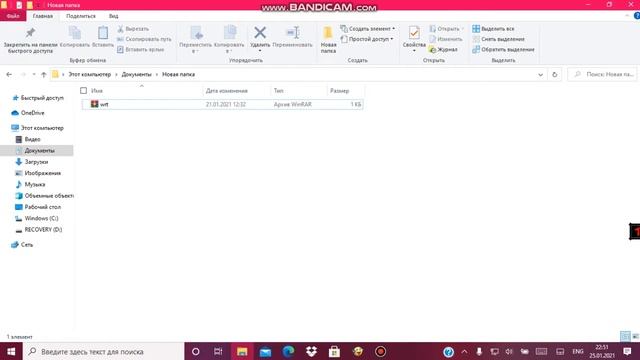Screen dimensions: 640x360
Task: Open Музыка in sidebar
Action: pos(30,184)
